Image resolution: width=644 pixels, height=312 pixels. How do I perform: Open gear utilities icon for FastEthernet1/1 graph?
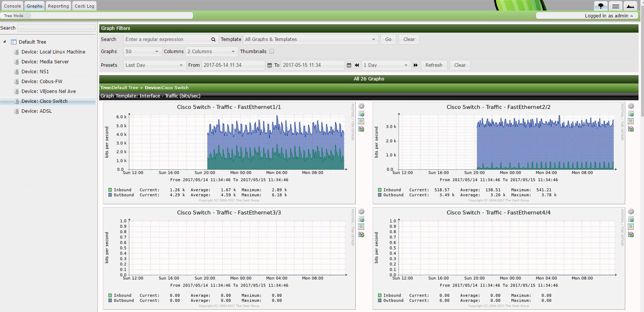361,106
